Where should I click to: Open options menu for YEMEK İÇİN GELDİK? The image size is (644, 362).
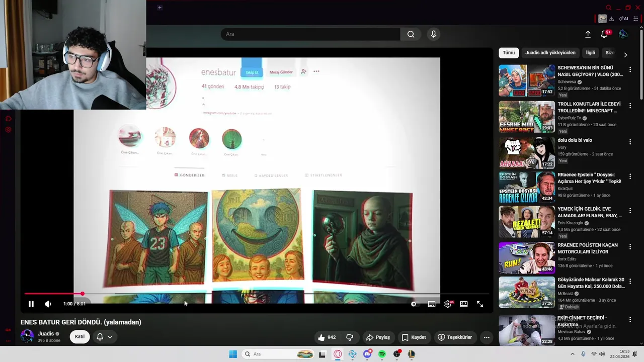630,211
